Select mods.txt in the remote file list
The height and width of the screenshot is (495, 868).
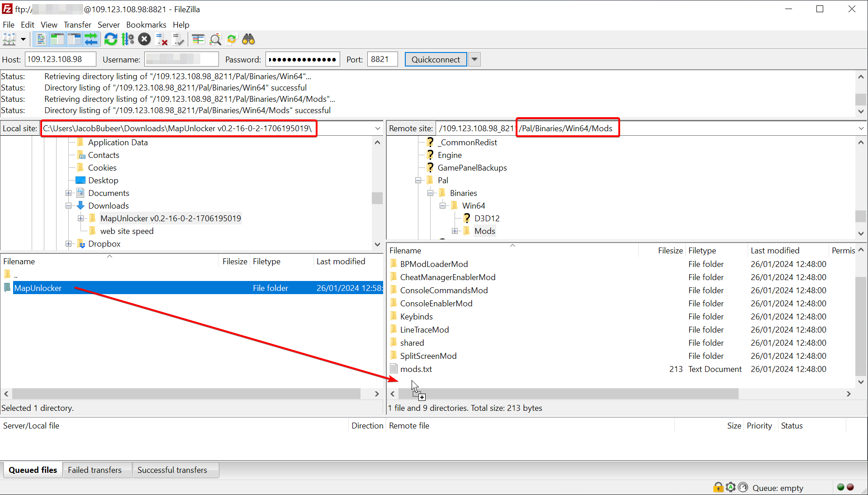pos(416,369)
